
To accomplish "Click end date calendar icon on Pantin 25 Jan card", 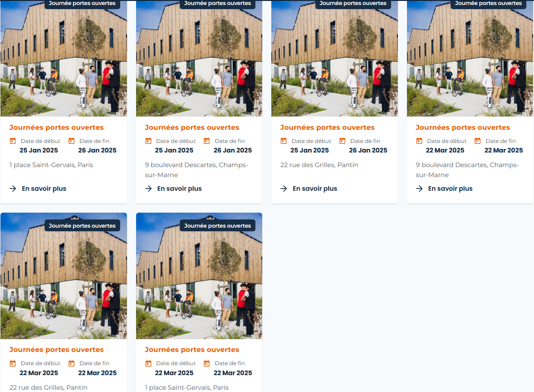I will [x=342, y=141].
